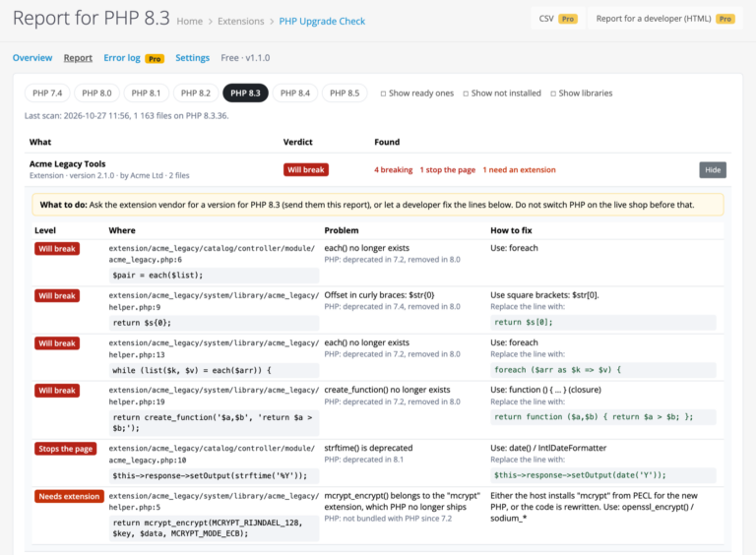The width and height of the screenshot is (756, 555).
Task: Click the Offset in curly braces problem text
Action: tap(379, 295)
